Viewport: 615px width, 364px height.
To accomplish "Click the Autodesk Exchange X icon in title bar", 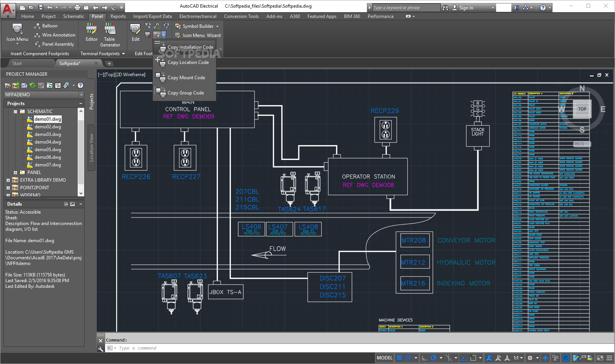I will coord(516,8).
